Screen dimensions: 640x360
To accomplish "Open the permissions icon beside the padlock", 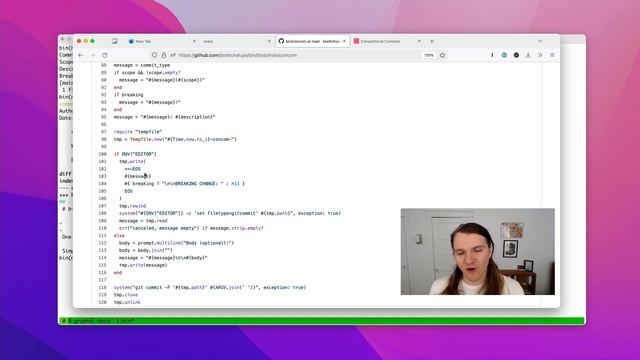I will 173,55.
